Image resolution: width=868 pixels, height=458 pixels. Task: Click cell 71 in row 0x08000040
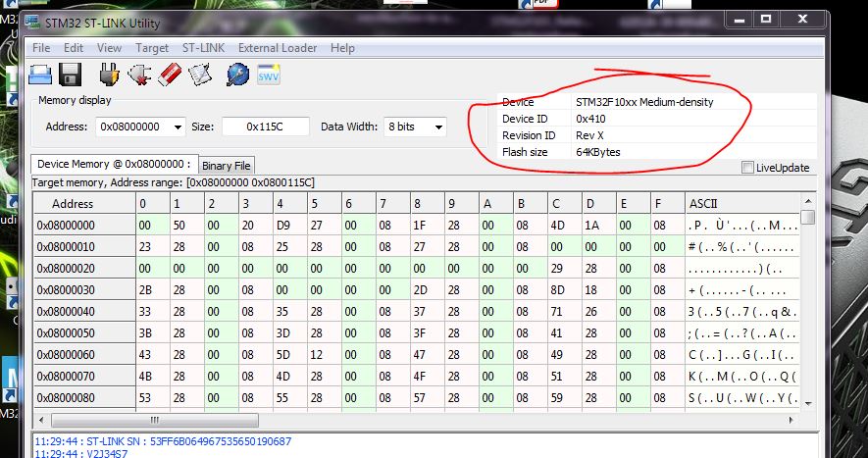(565, 312)
